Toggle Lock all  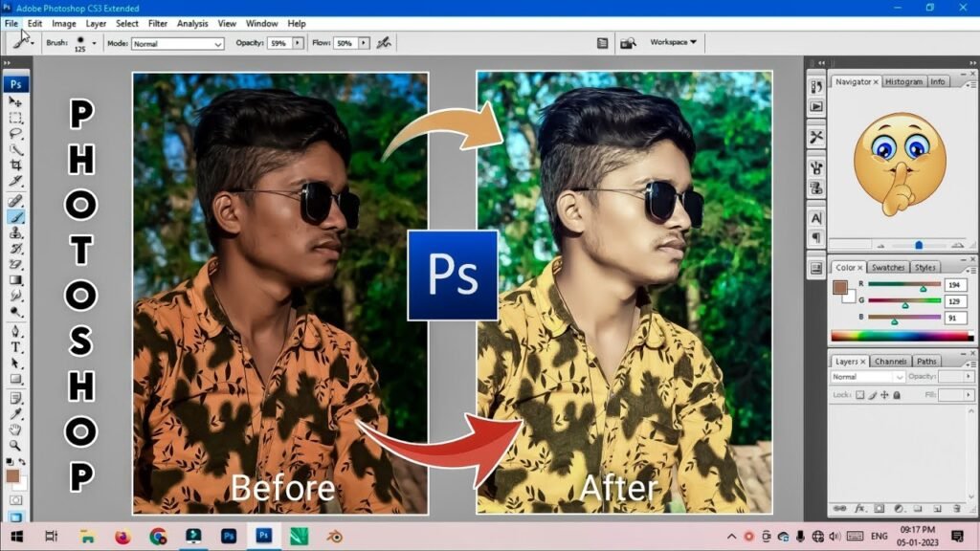tap(897, 395)
